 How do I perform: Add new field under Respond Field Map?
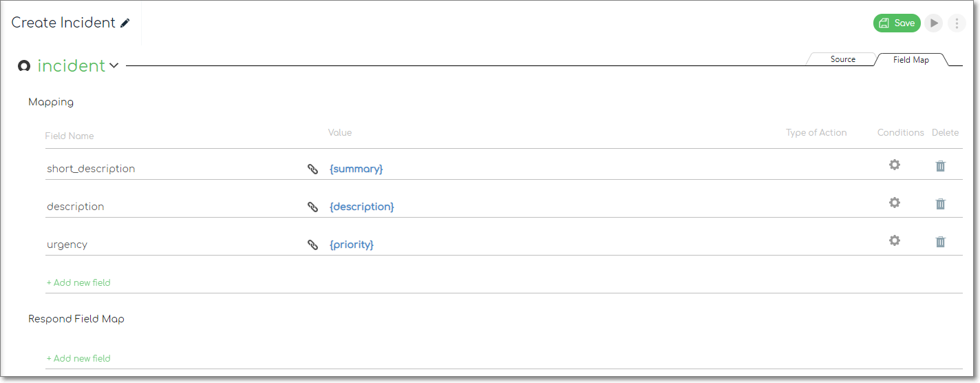[x=78, y=358]
